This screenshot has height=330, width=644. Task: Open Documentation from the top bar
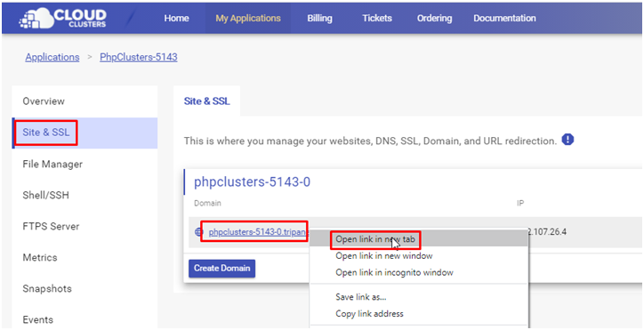point(504,19)
